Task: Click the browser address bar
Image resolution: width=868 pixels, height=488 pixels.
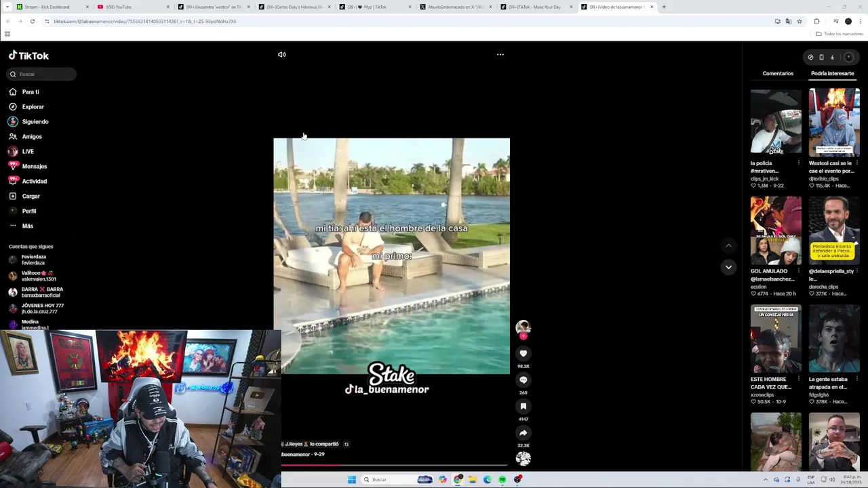Action: point(407,21)
